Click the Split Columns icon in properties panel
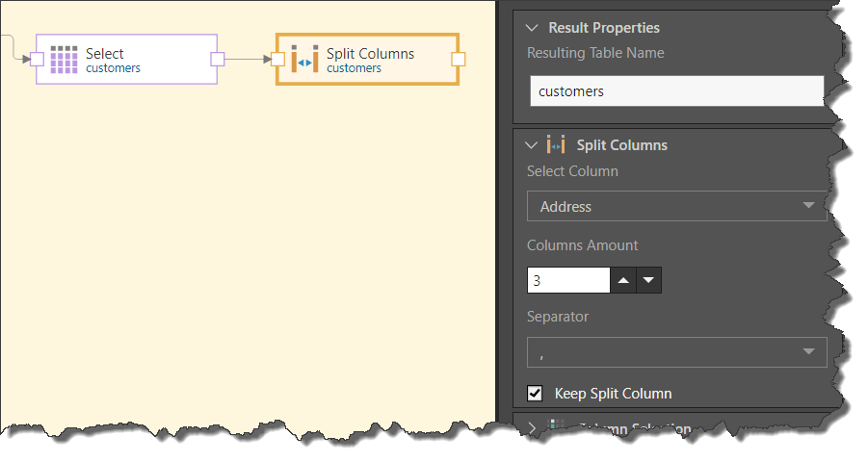 (x=556, y=145)
